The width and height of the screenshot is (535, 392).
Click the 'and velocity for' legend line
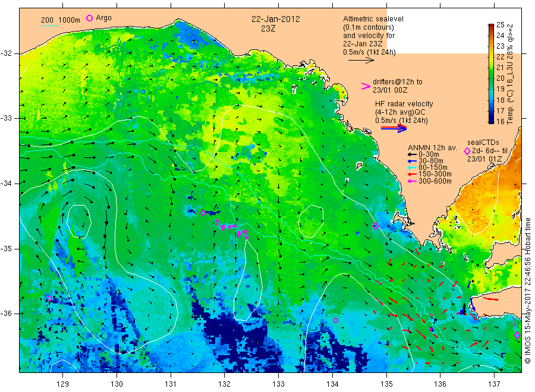[369, 36]
